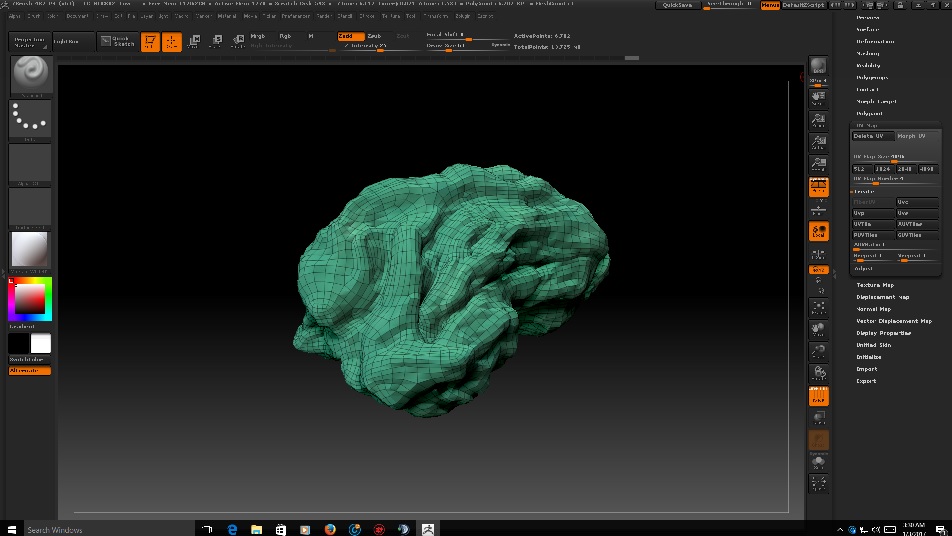Open the Alpha menu
The image size is (952, 536).
pyautogui.click(x=15, y=16)
